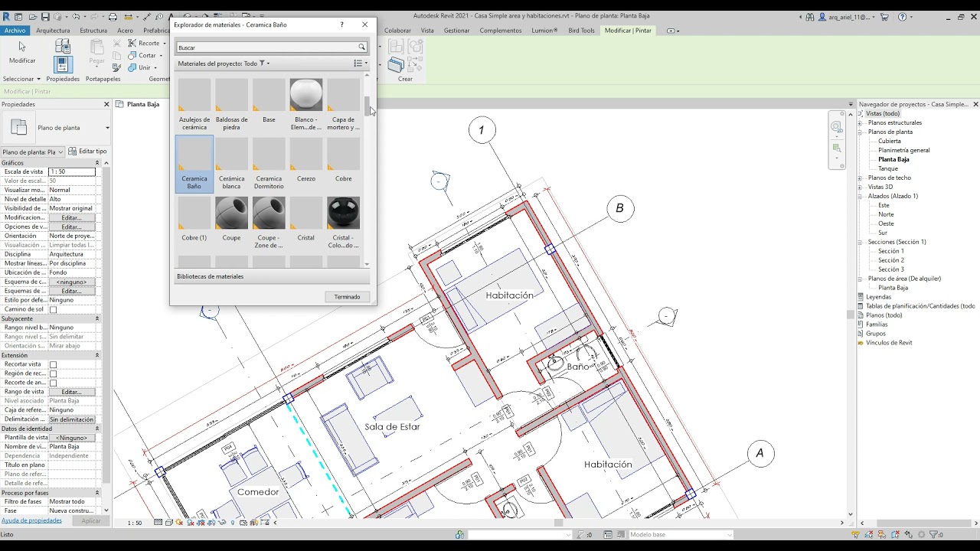980x551 pixels.
Task: Expand Bibliotecas de materiales section
Action: click(x=211, y=276)
